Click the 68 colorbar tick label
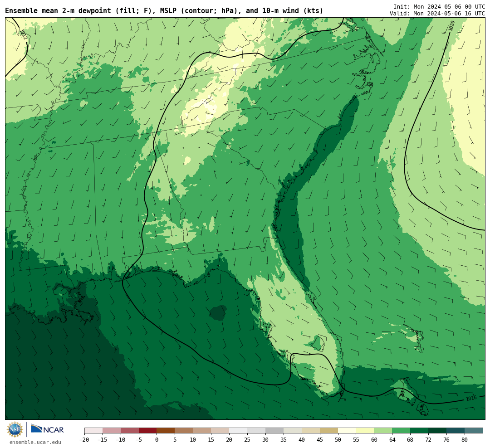Viewport: 490px width, 448px height. click(x=410, y=440)
